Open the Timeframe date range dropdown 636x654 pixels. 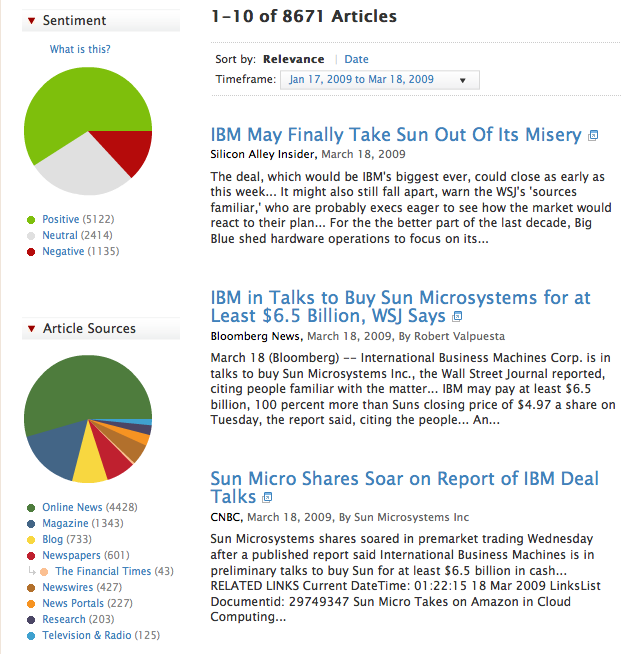(379, 80)
